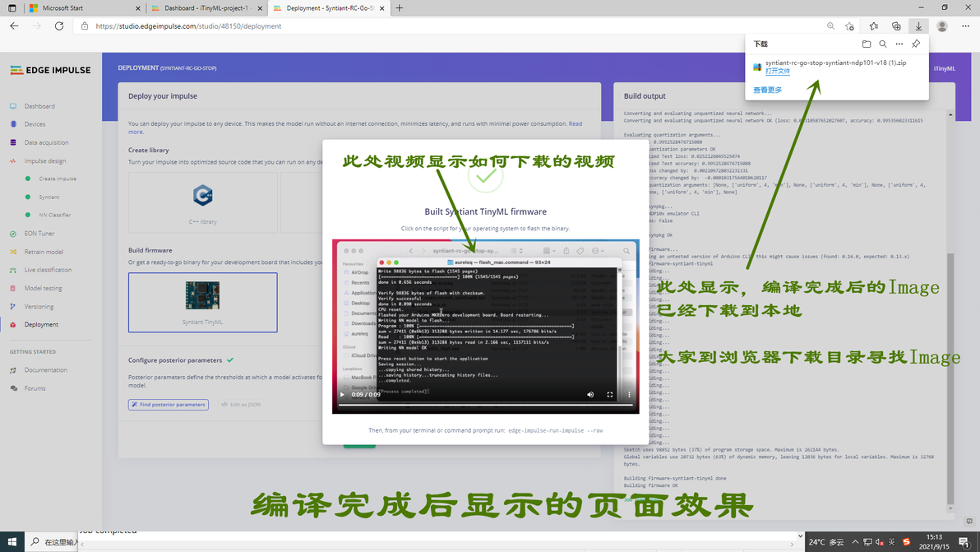
Task: Click the Windows taskbar search box
Action: tap(53, 542)
